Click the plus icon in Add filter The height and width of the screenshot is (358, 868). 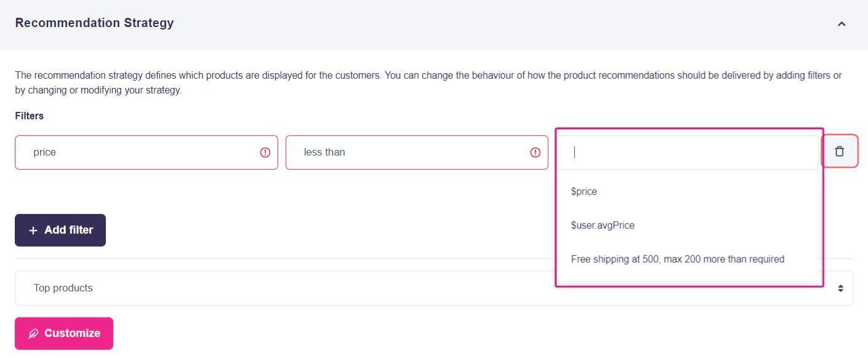pyautogui.click(x=33, y=231)
